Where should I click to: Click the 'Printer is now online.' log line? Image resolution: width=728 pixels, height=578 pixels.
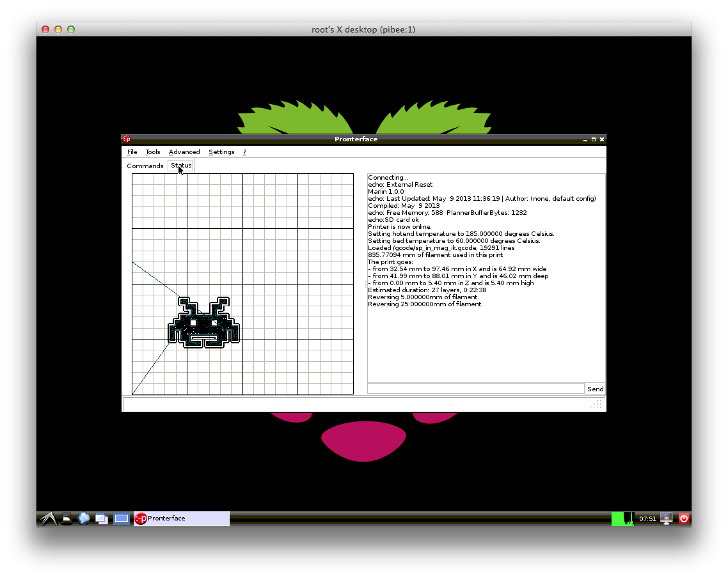[400, 227]
